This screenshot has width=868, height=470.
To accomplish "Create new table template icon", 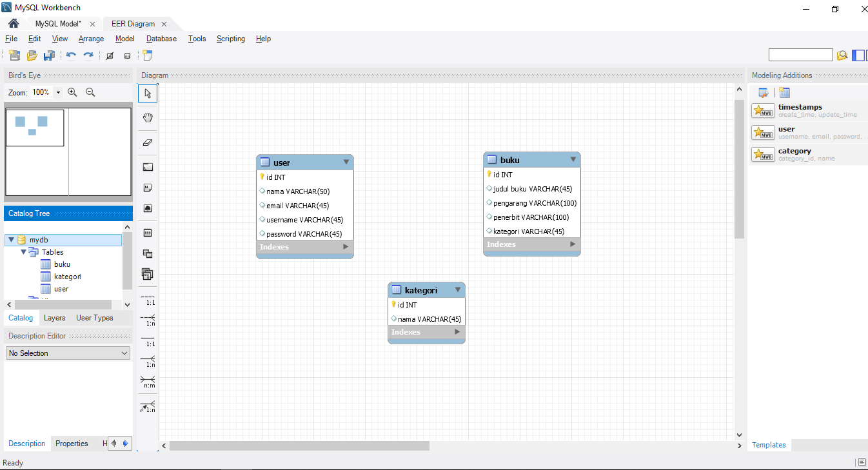I will click(x=784, y=93).
